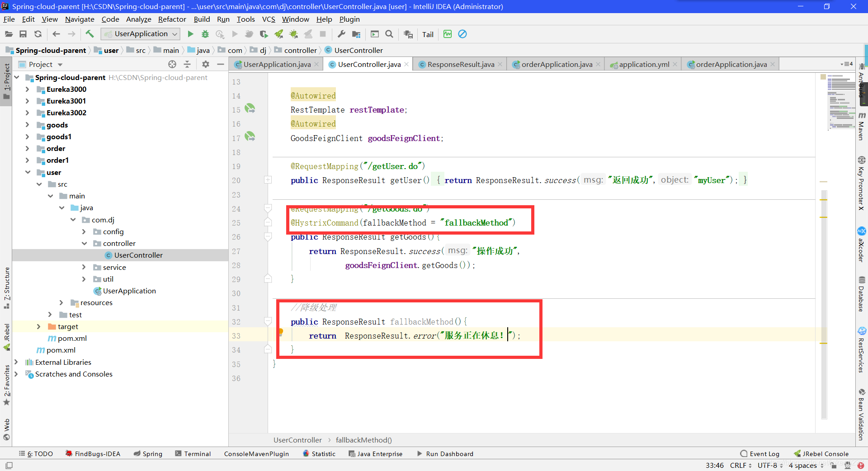Viewport: 868px width, 471px height.
Task: Run with JRebel using the rocket icon
Action: [279, 34]
